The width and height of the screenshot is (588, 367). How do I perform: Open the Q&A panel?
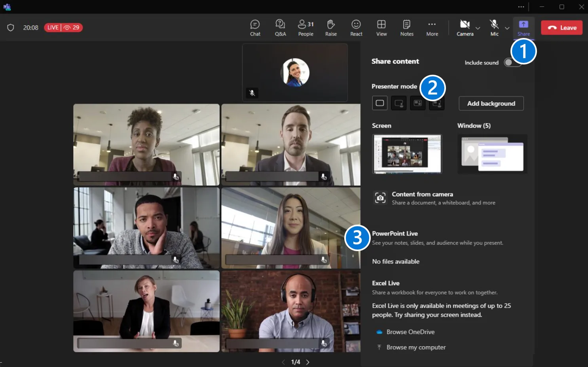[280, 28]
